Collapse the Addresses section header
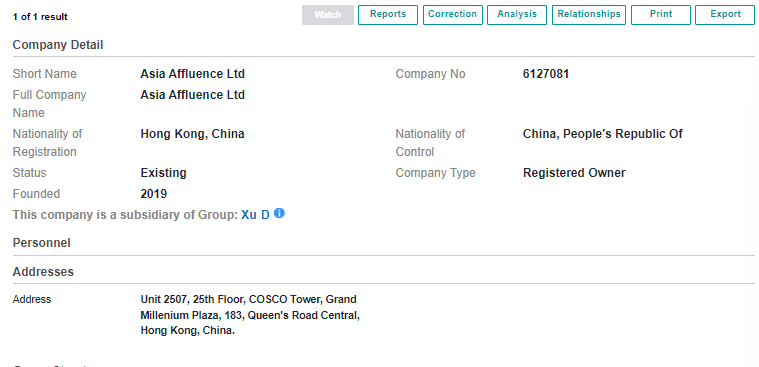The width and height of the screenshot is (759, 367). (x=43, y=272)
